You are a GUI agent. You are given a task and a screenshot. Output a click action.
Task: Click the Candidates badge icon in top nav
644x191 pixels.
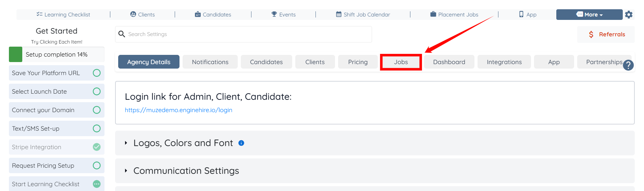(198, 14)
